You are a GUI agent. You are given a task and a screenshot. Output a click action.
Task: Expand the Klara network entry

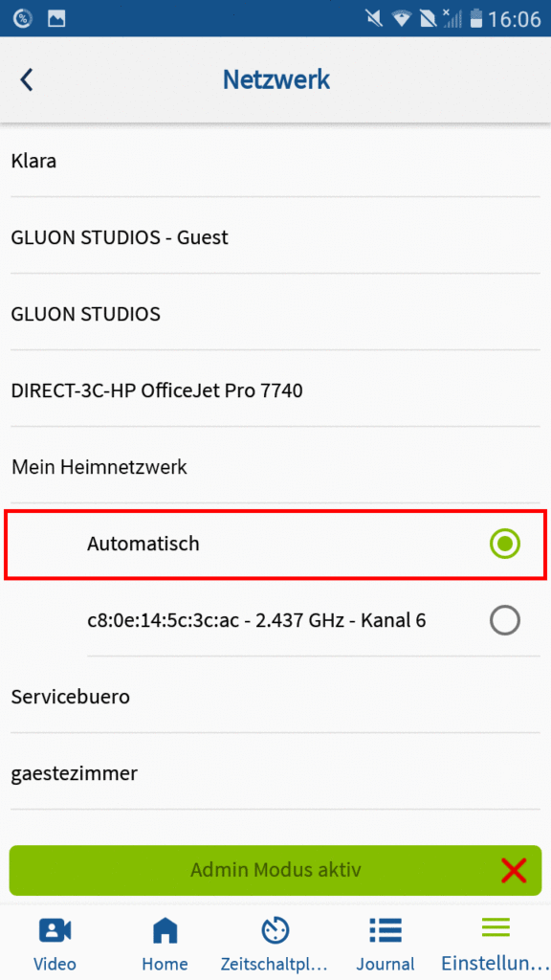click(275, 161)
